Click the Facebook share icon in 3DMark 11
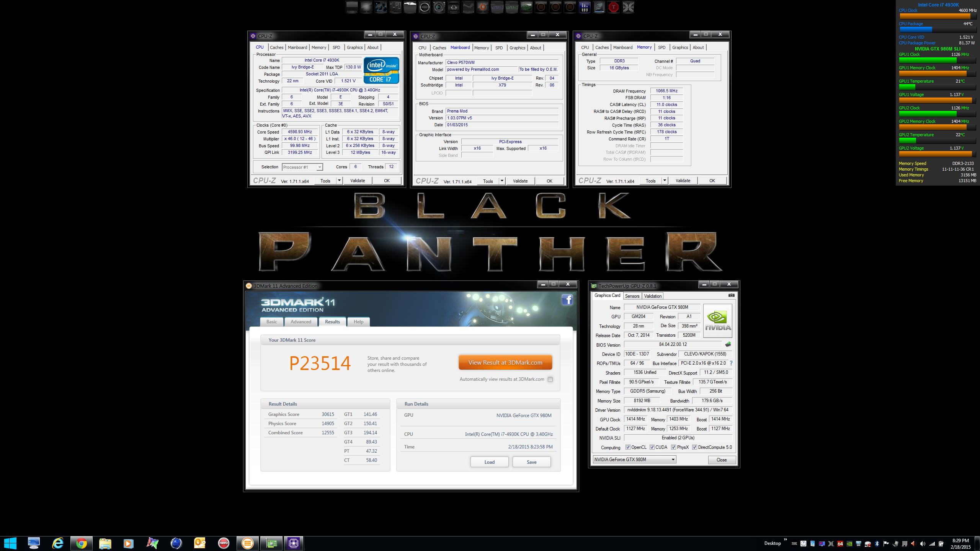Screen dimensions: 980x551 point(567,300)
